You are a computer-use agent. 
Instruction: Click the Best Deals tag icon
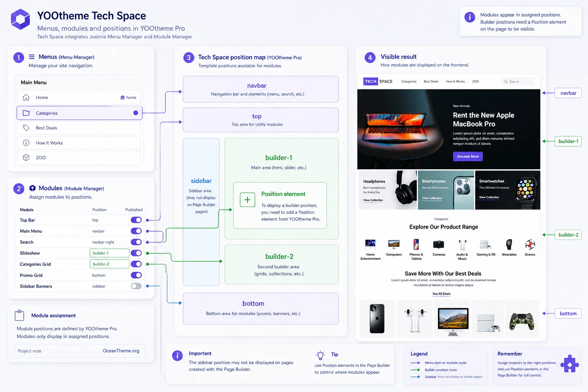[x=26, y=128]
